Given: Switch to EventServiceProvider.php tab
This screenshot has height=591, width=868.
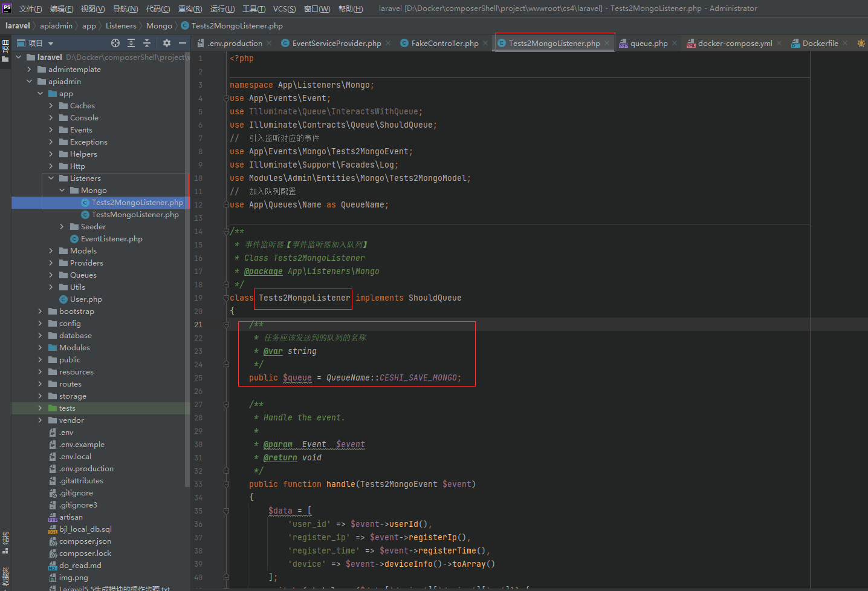Looking at the screenshot, I should coord(337,43).
